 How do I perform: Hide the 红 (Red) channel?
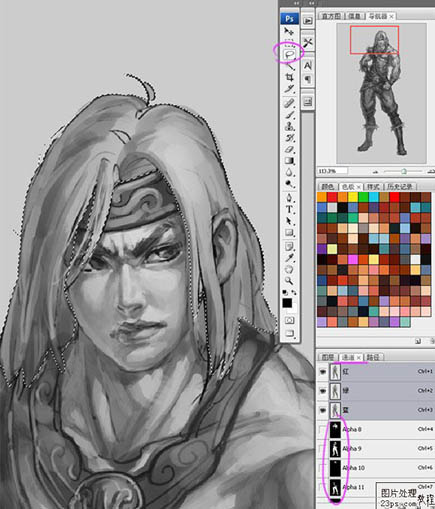click(x=322, y=371)
